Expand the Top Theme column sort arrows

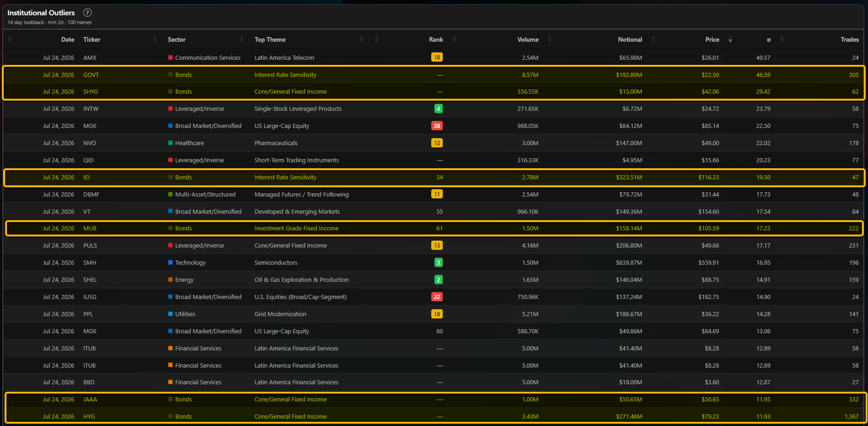coord(362,39)
